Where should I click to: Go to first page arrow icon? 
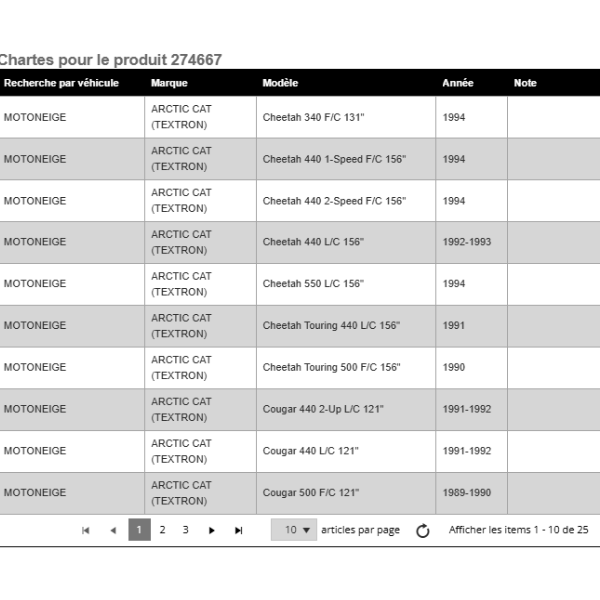click(x=86, y=530)
